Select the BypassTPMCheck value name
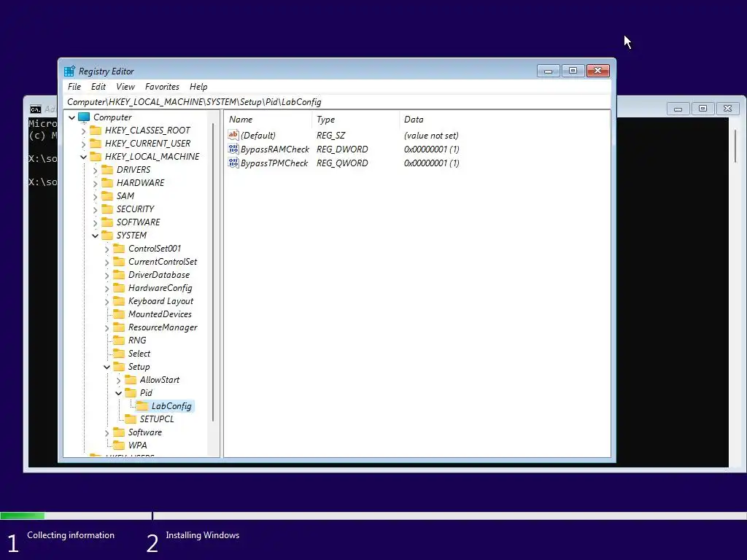Image resolution: width=747 pixels, height=560 pixels. tap(274, 163)
